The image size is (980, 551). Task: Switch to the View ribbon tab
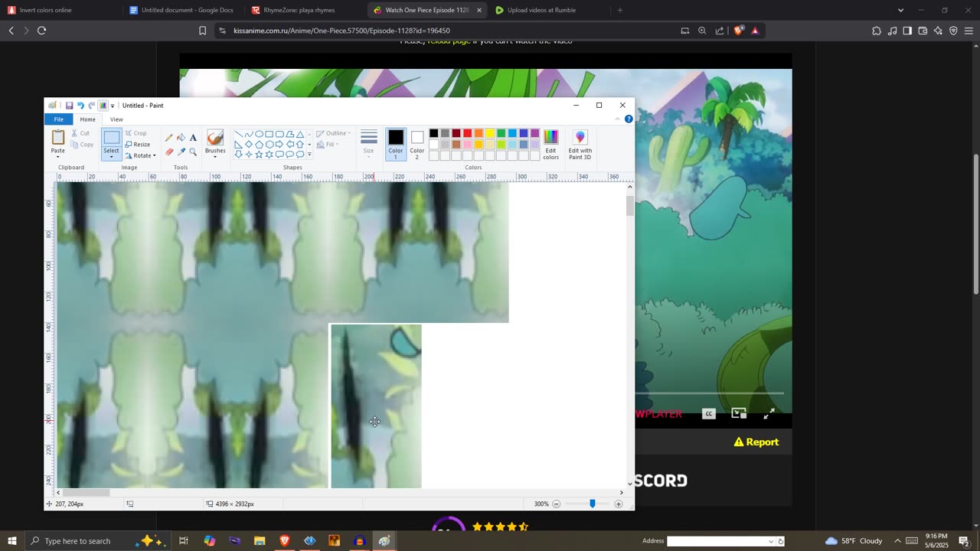coord(116,119)
